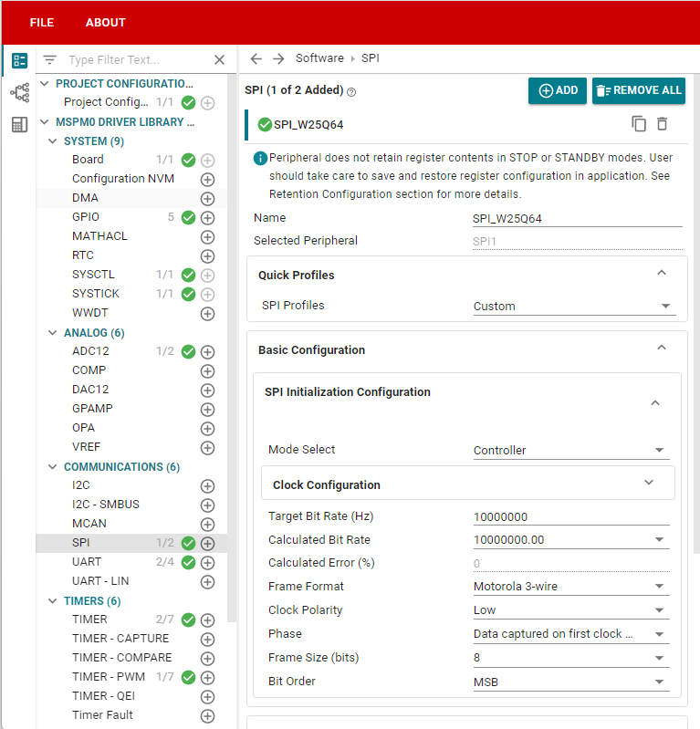700x729 pixels.
Task: Collapse the TIMERS (6) category
Action: 53,600
